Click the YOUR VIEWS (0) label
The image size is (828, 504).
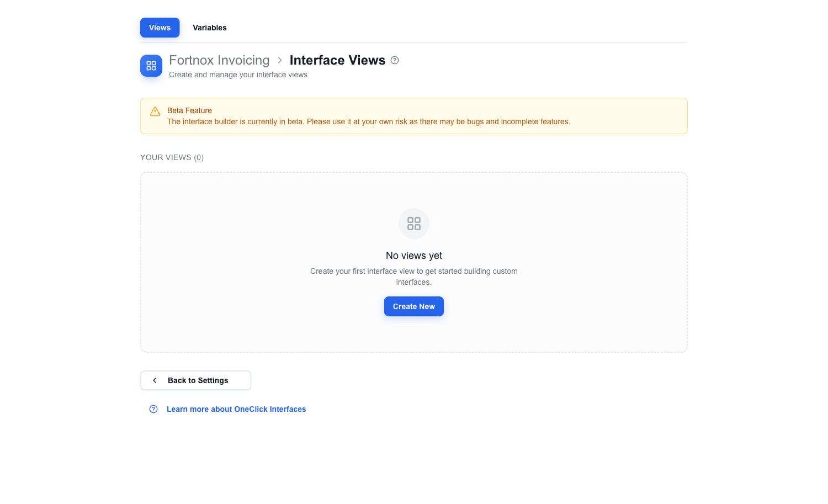(x=172, y=157)
